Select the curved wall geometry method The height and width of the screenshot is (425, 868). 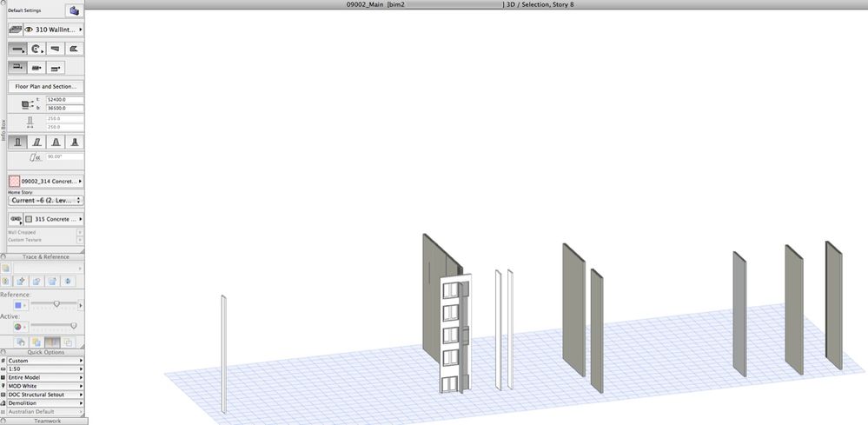(36, 49)
